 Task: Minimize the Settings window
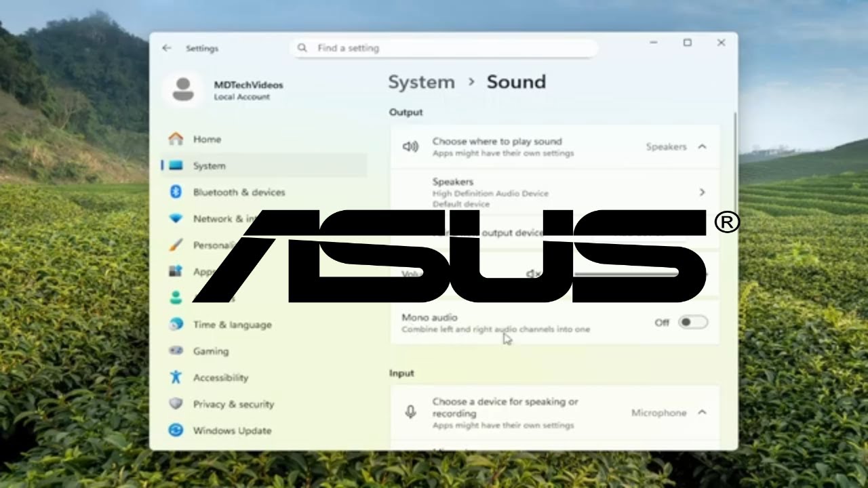654,43
